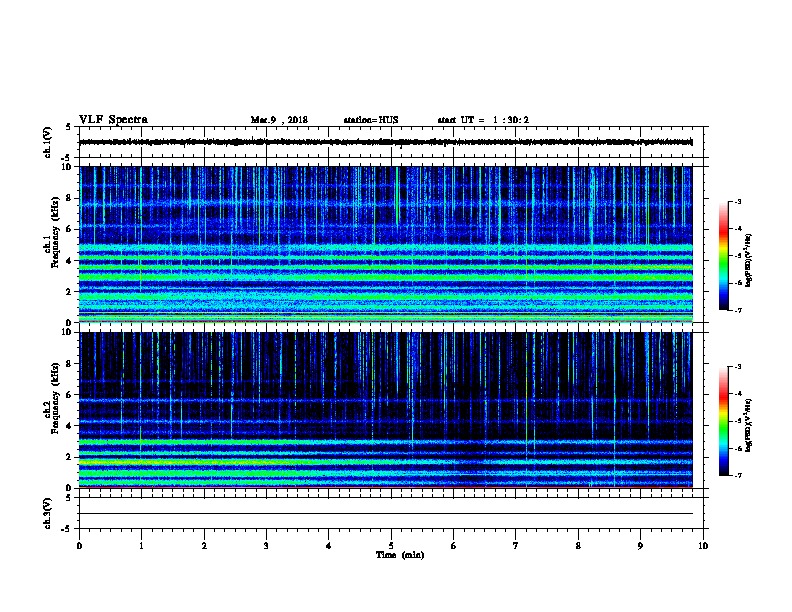Click the time axis tick label "3"

point(266,546)
